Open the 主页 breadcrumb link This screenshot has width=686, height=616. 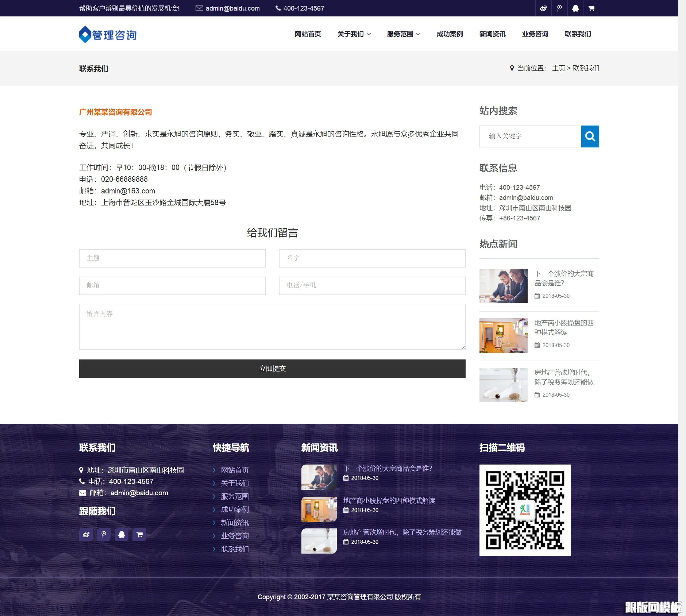[559, 68]
